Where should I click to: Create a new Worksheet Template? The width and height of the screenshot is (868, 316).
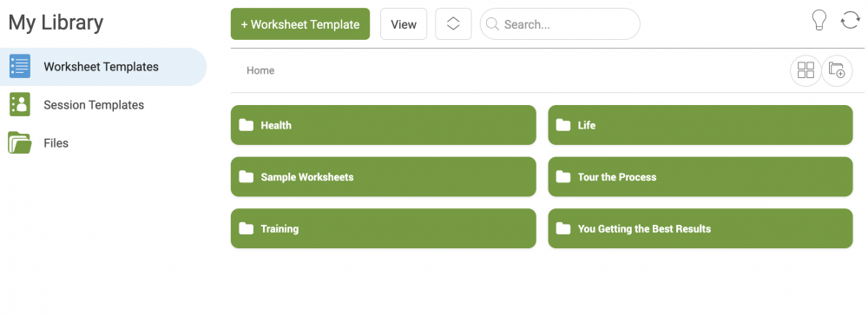(300, 23)
